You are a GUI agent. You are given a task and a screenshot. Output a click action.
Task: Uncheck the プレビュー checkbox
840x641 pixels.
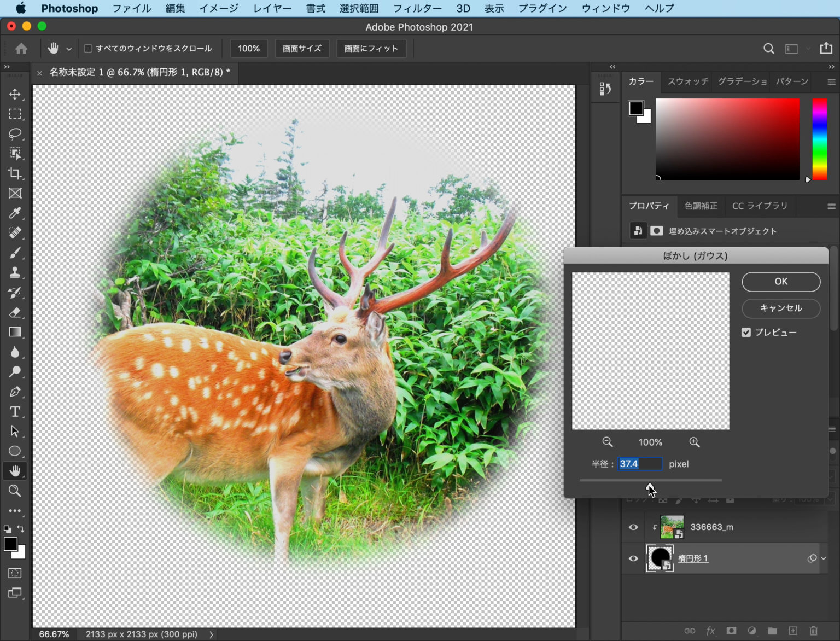pyautogui.click(x=746, y=333)
